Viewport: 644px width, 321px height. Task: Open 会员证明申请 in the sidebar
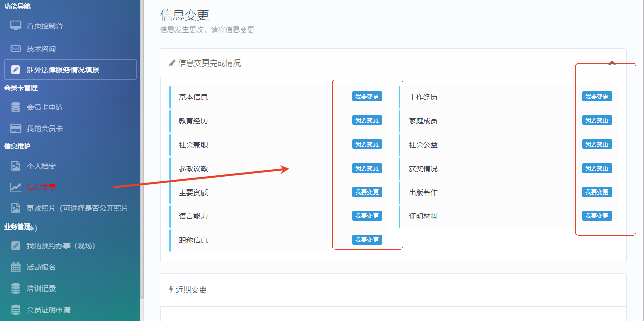point(48,310)
